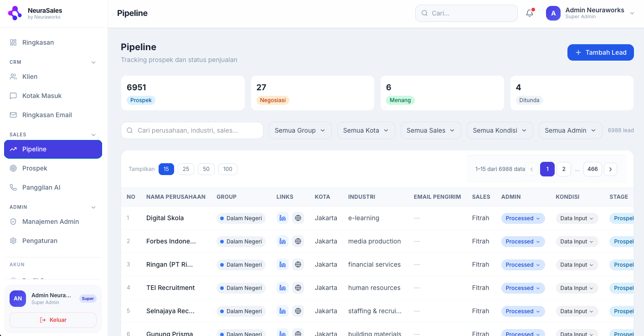
Task: Collapse the CRM sidebar section
Action: (x=93, y=62)
